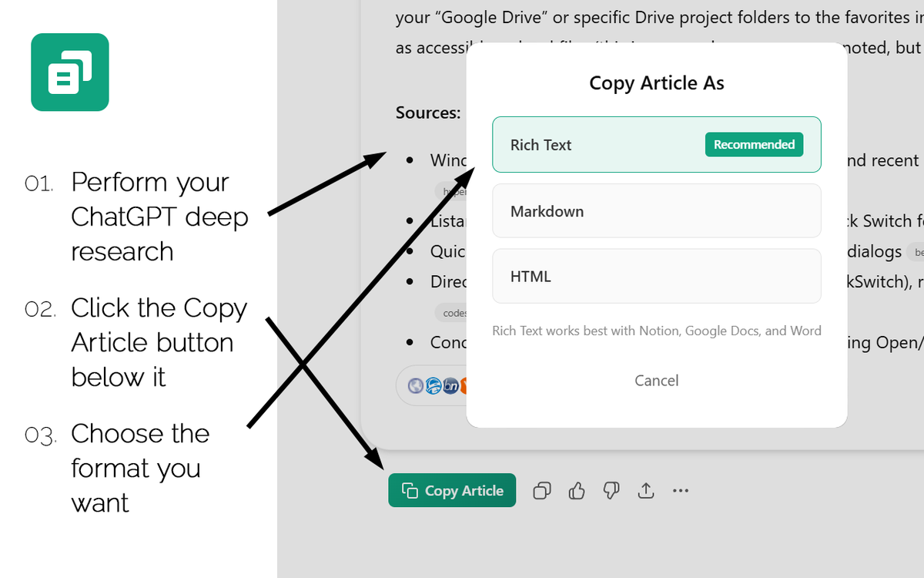Click the "Sources:" heading in the article
The height and width of the screenshot is (578, 924).
pos(428,113)
